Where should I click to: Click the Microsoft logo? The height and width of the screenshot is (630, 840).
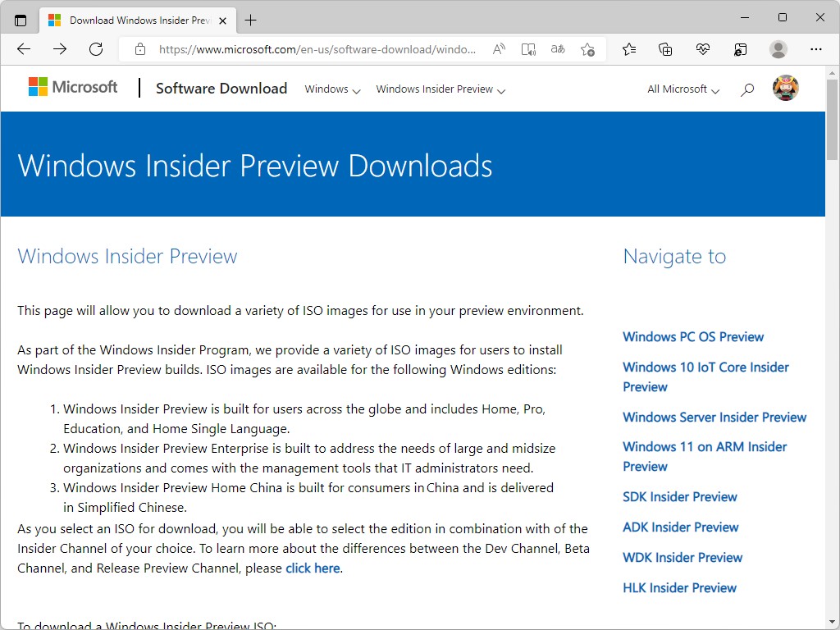(x=73, y=87)
